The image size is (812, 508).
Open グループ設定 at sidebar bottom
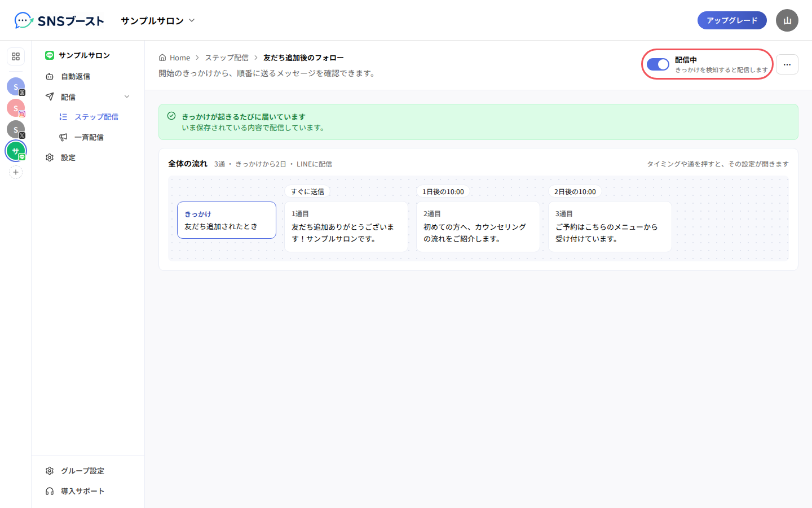88,471
